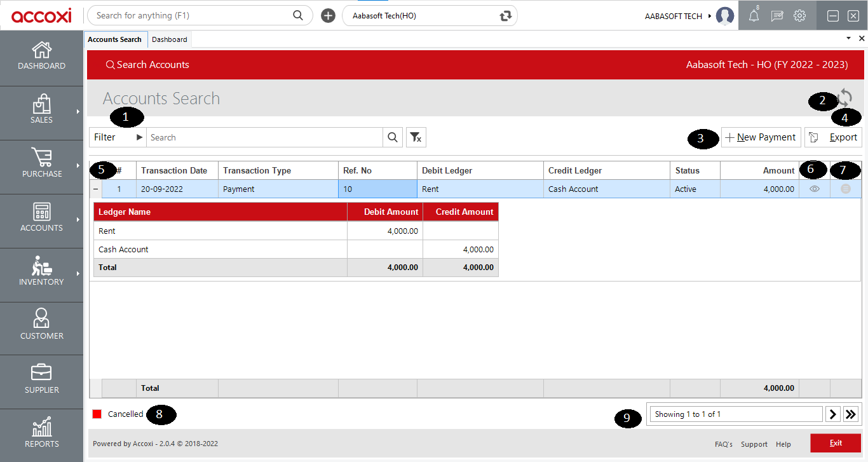
Task: Clear filters with the funnel icon
Action: (416, 137)
